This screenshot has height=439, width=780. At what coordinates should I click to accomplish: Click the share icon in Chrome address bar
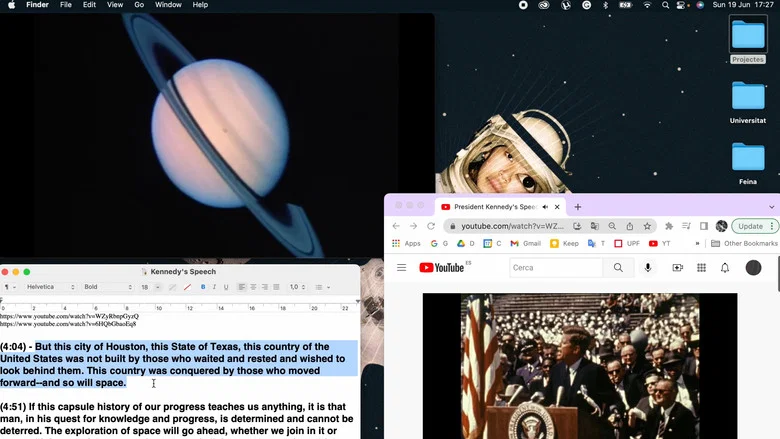pos(630,226)
